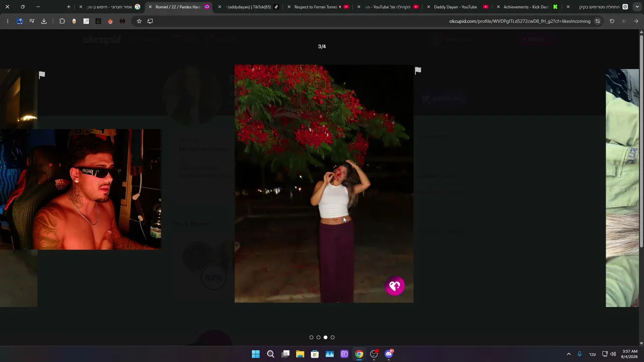Open Google Chrome from the taskbar
Viewport: 644px width, 362px height.
(359, 354)
